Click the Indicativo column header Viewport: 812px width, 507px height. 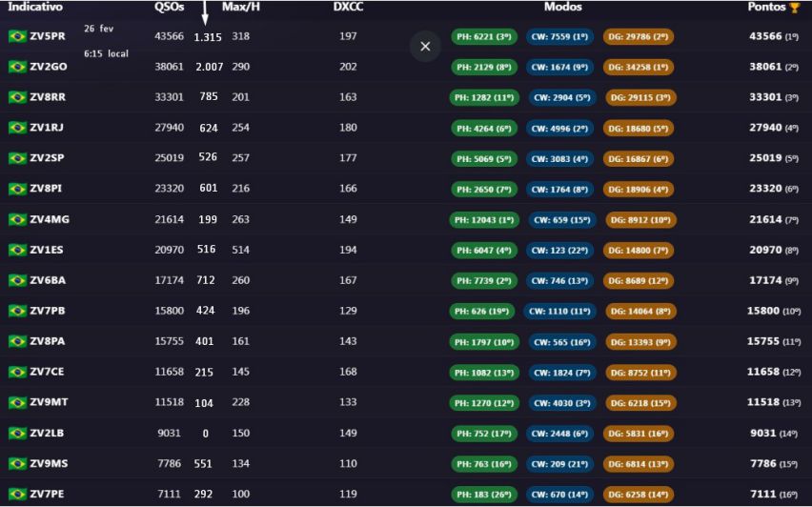(x=35, y=7)
